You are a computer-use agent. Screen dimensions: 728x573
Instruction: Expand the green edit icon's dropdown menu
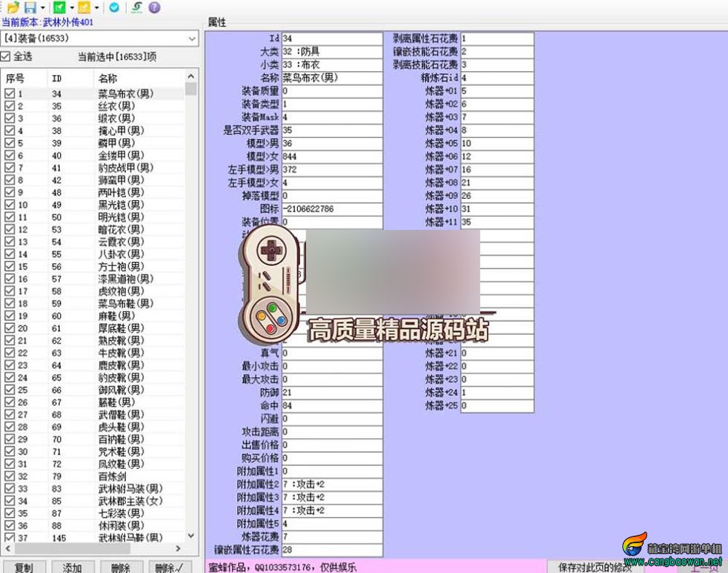(x=72, y=7)
